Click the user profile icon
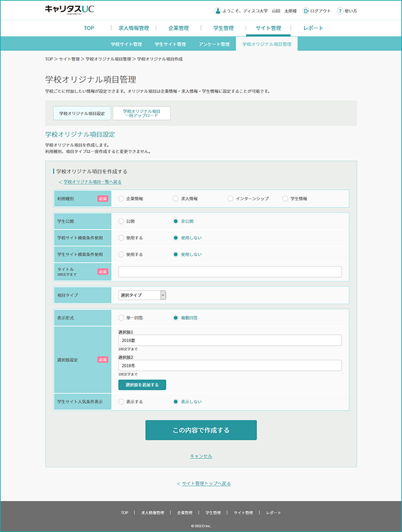 (217, 11)
